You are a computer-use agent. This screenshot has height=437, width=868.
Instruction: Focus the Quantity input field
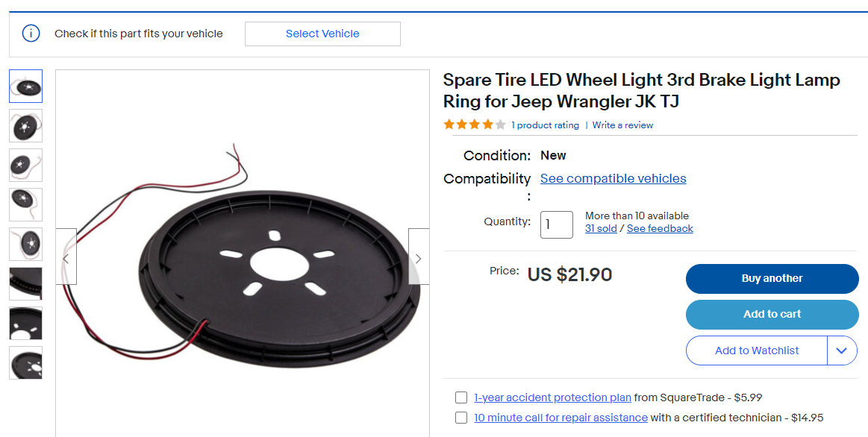coord(556,224)
